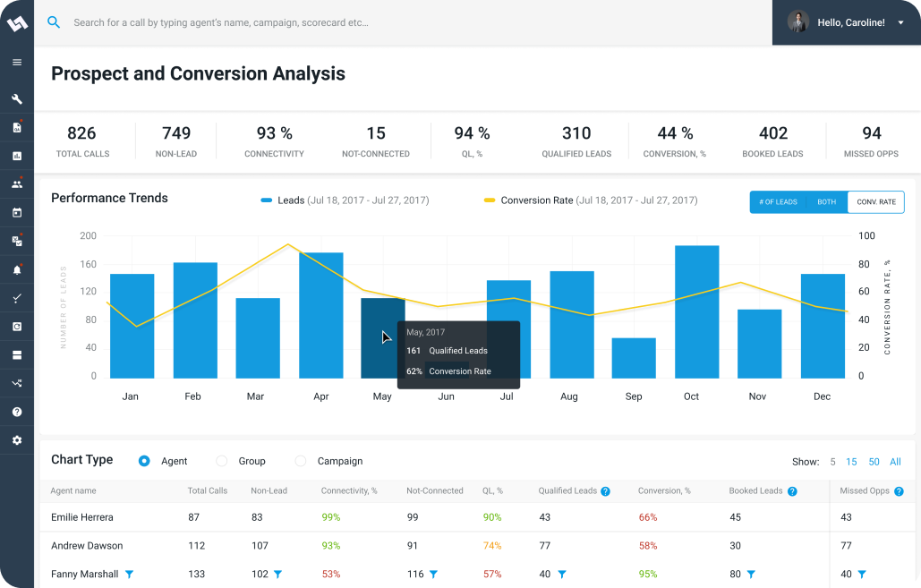Open the settings gear at sidebar bottom
Viewport: 921px width, 588px height.
[x=17, y=439]
